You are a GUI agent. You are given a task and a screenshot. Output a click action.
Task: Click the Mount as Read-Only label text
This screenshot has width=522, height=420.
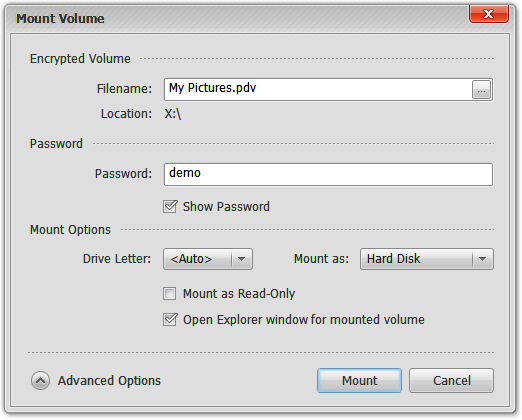click(x=239, y=294)
